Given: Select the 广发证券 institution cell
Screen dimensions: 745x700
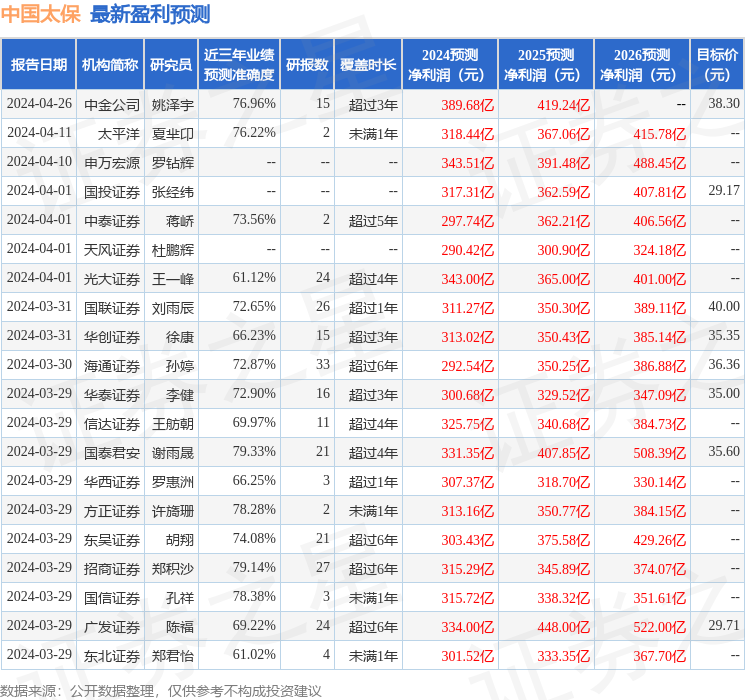Looking at the screenshot, I should click(x=112, y=626).
